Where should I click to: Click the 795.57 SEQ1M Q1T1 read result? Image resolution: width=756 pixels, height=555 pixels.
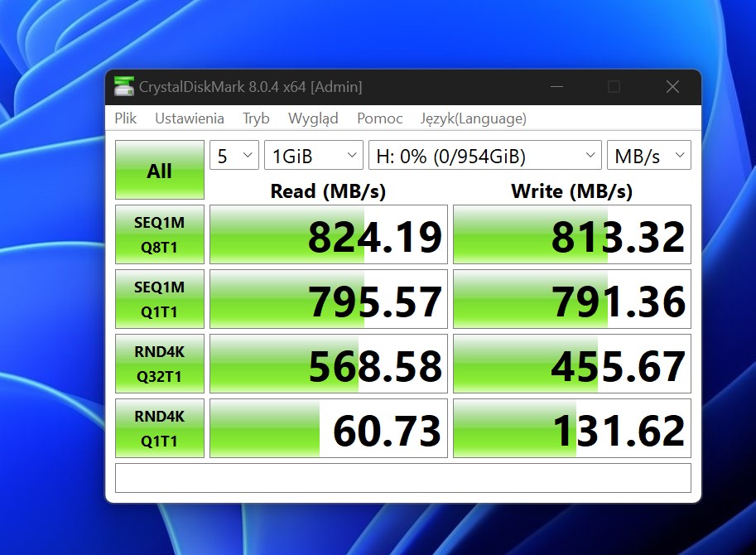[x=329, y=299]
